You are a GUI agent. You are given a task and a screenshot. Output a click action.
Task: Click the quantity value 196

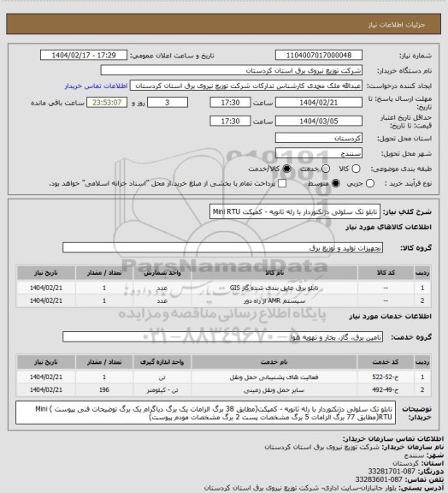point(104,390)
